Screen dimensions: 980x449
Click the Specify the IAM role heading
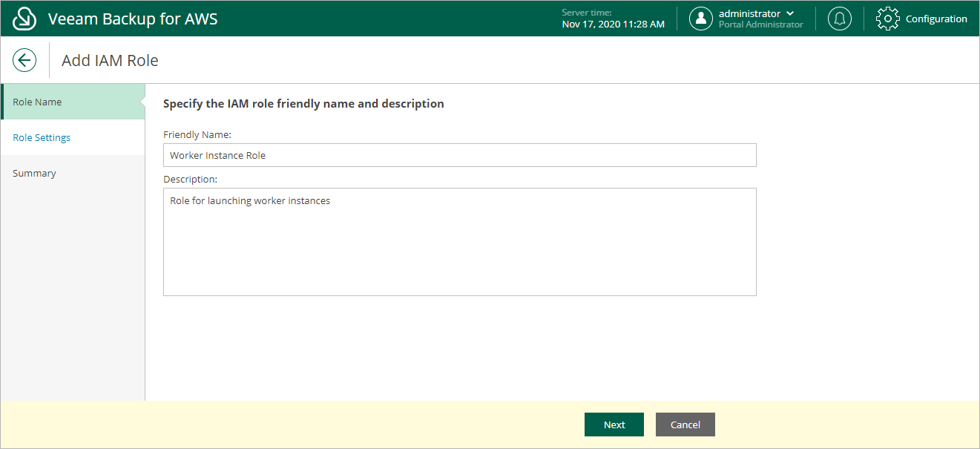pyautogui.click(x=303, y=103)
